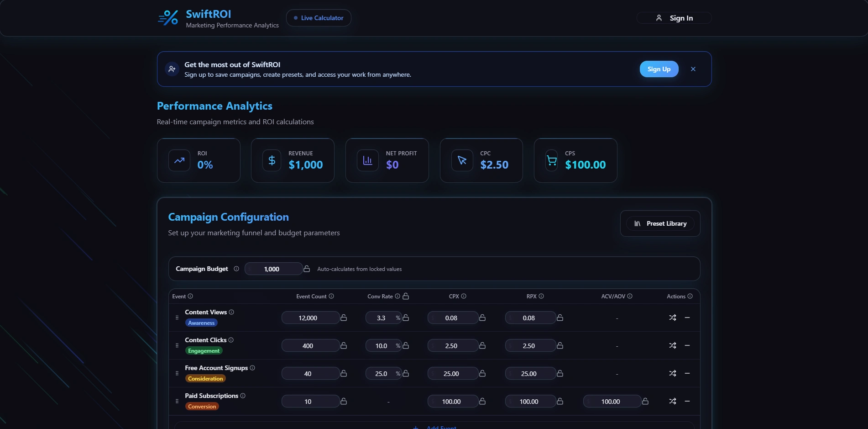Show info for the Event Count column
868x429 pixels.
click(x=331, y=296)
